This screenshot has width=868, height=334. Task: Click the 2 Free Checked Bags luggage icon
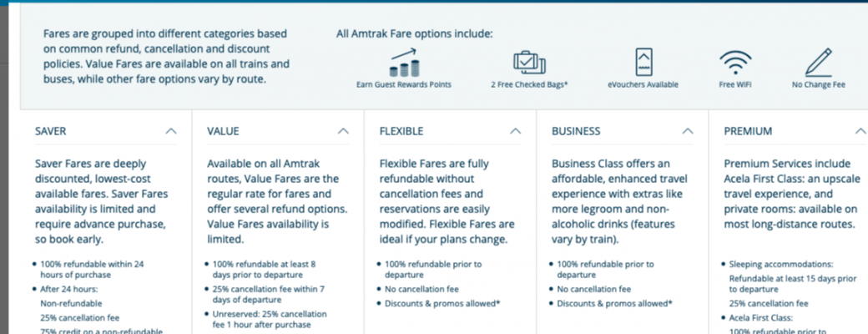coord(529,62)
